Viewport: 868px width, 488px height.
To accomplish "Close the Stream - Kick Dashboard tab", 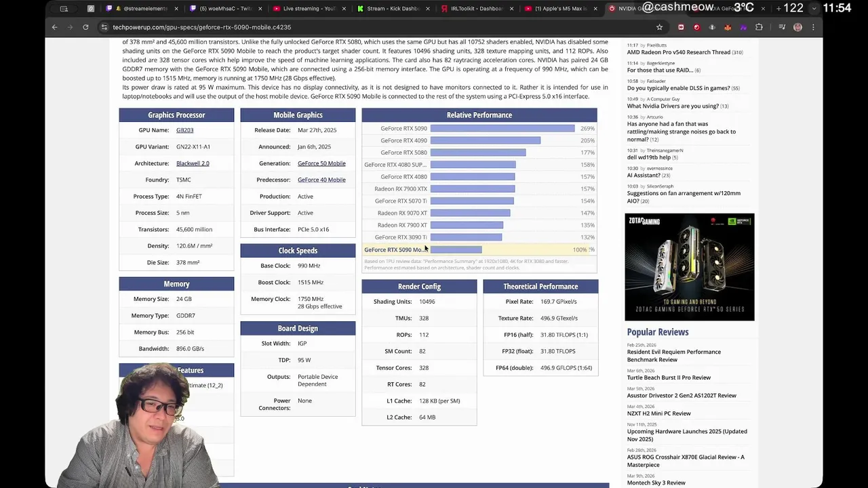I will click(428, 9).
